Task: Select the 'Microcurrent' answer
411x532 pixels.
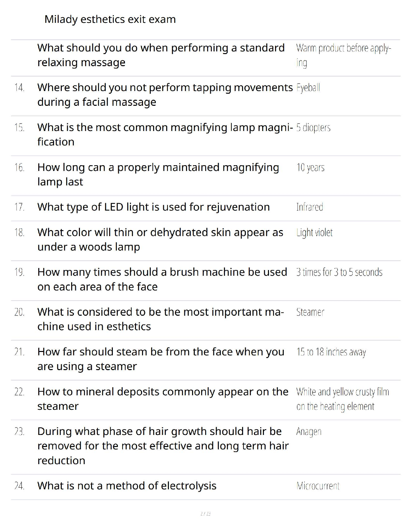Action: [318, 486]
